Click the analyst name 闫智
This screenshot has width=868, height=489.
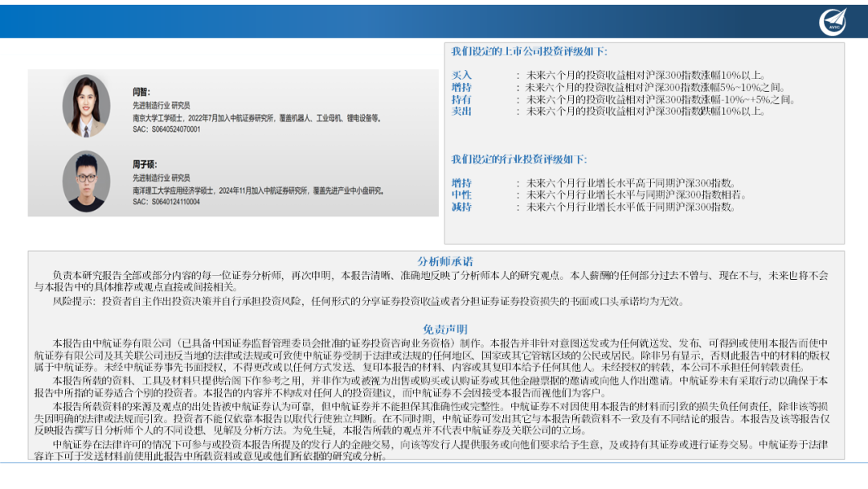coord(141,92)
